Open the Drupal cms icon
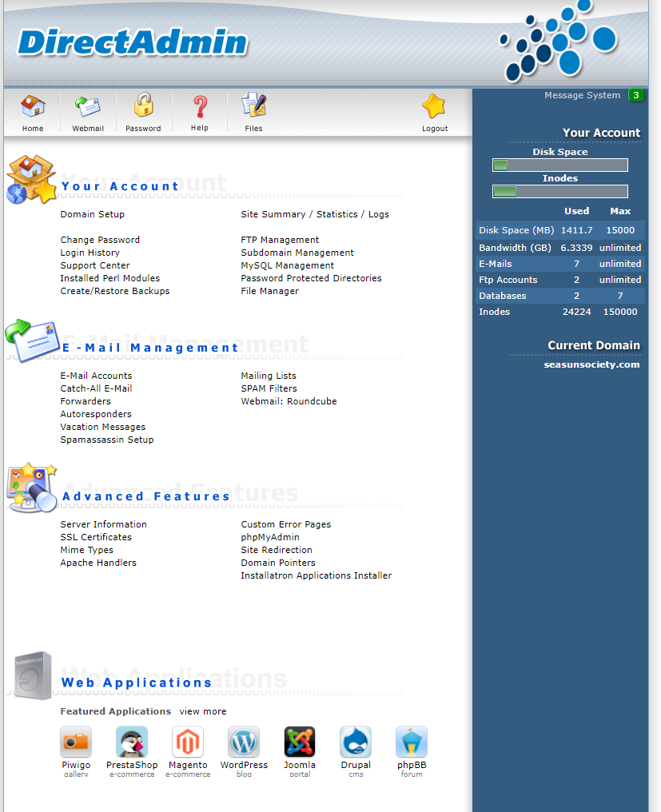The width and height of the screenshot is (661, 812). tap(356, 742)
